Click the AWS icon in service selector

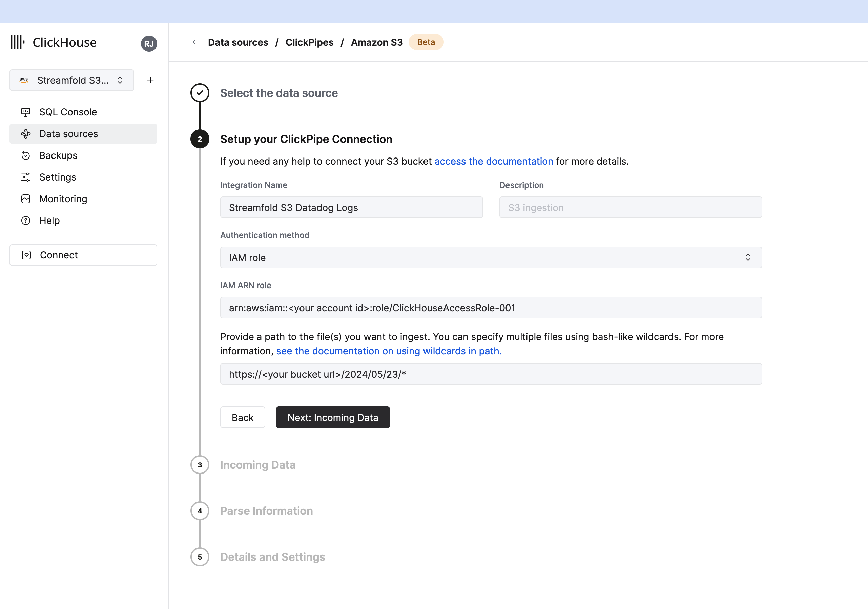point(24,80)
